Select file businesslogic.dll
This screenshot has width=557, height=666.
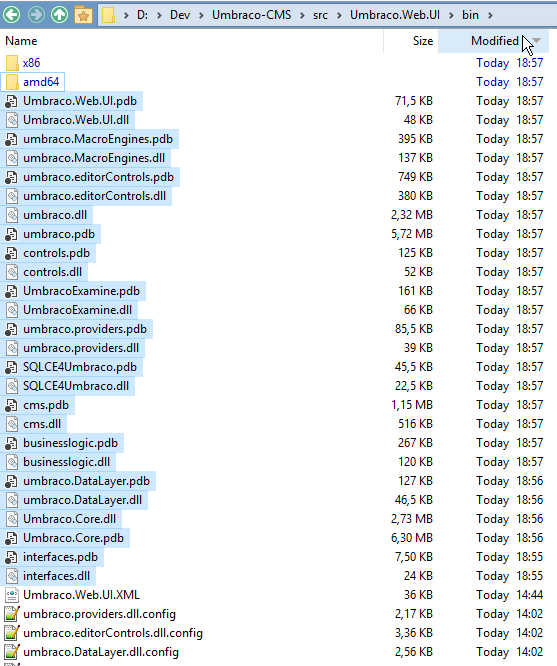coord(66,462)
